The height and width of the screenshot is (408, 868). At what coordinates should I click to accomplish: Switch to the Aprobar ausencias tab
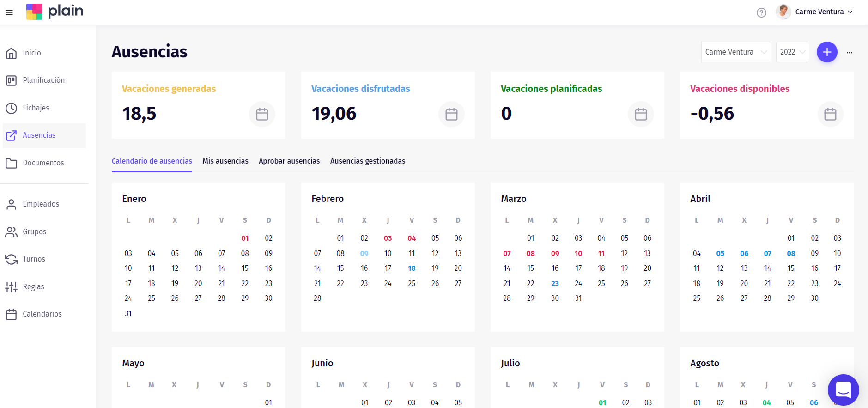289,161
